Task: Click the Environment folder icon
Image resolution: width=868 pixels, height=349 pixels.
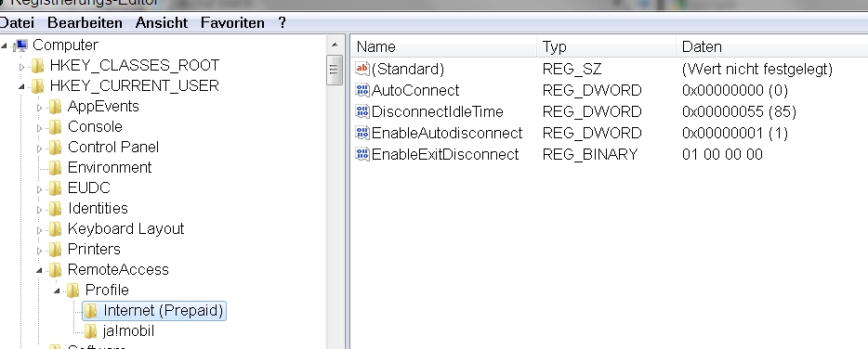Action: point(56,168)
